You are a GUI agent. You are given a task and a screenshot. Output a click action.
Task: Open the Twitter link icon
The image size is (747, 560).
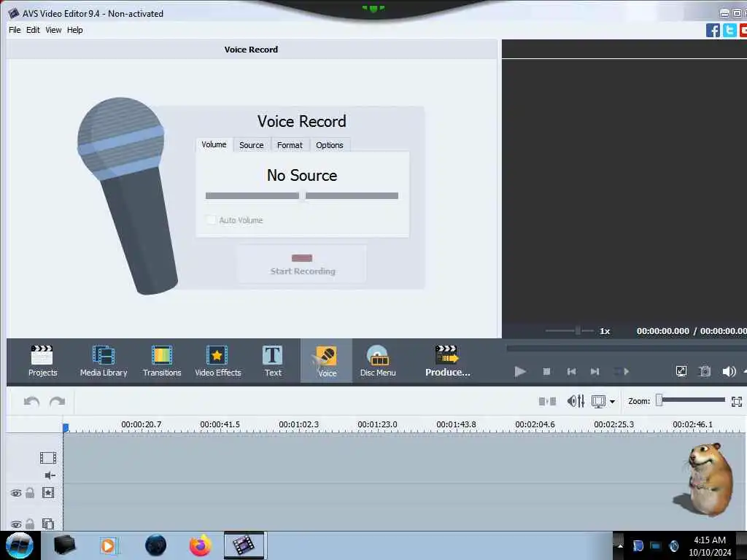(x=729, y=30)
